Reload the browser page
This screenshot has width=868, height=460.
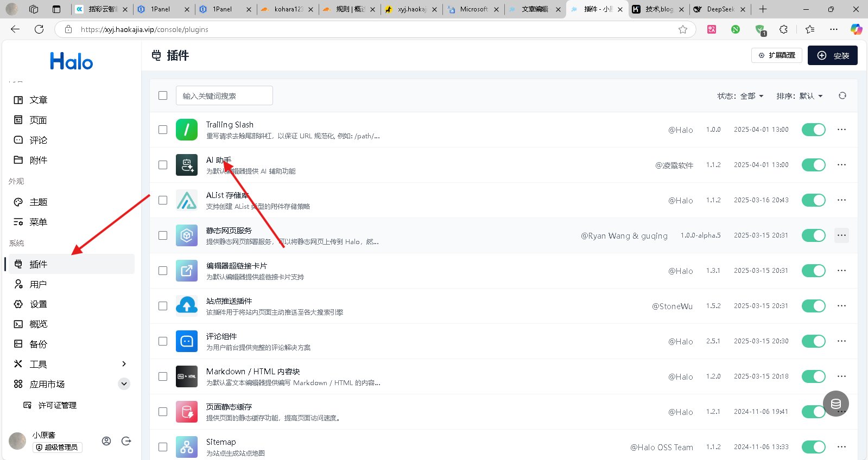pyautogui.click(x=39, y=29)
